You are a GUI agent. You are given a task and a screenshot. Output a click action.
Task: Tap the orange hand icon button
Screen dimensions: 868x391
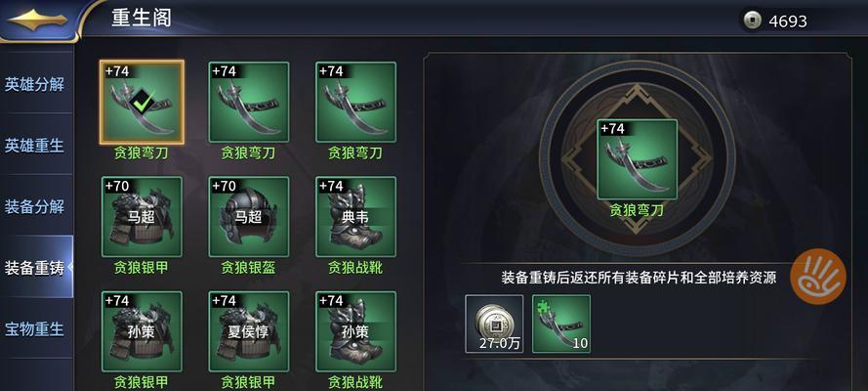point(818,277)
